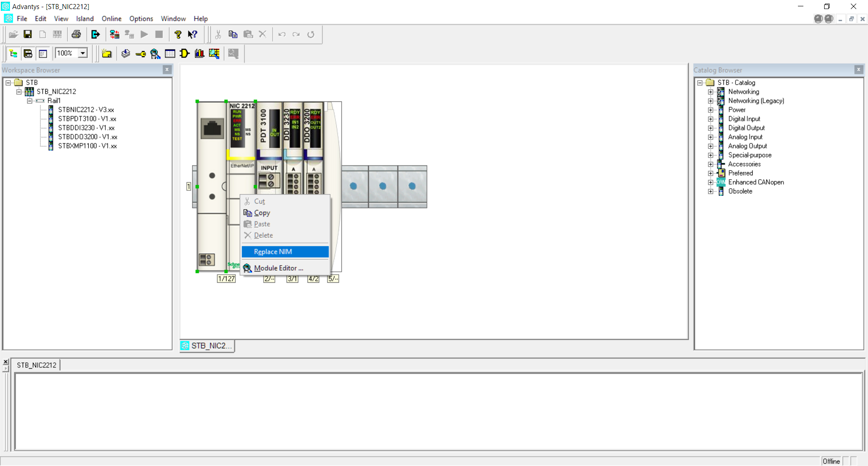The width and height of the screenshot is (868, 466).
Task: Choose Copy in the context menu
Action: coord(285,213)
